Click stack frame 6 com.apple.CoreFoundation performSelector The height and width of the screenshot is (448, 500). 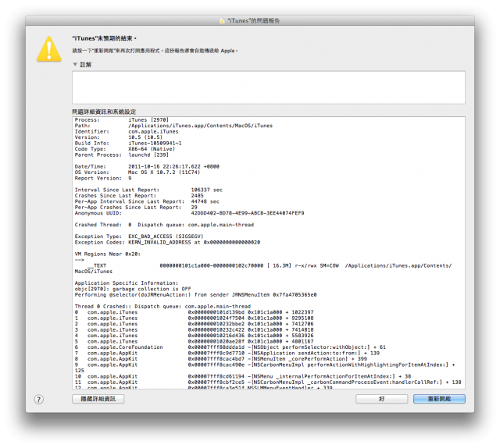230,347
